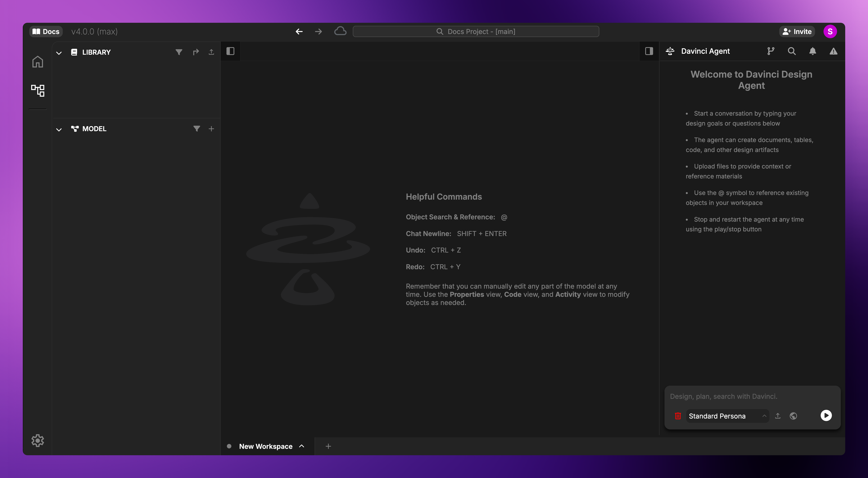Click the Library filter icon

click(x=179, y=52)
